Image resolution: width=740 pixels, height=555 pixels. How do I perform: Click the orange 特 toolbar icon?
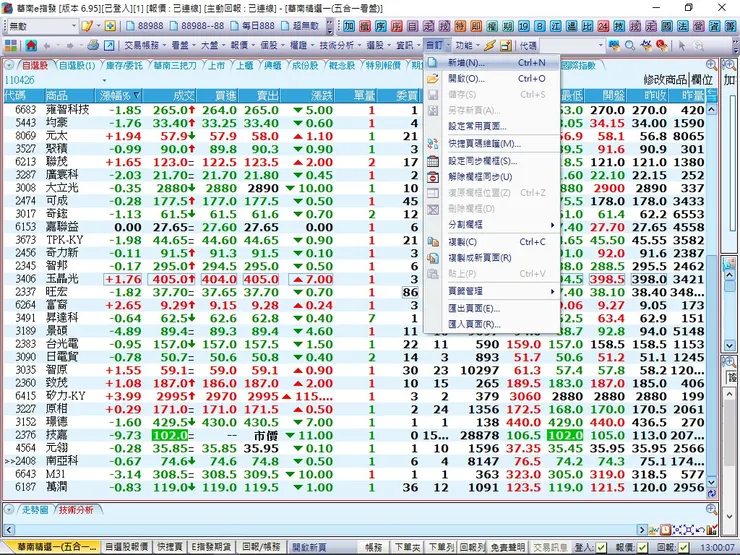pos(460,26)
